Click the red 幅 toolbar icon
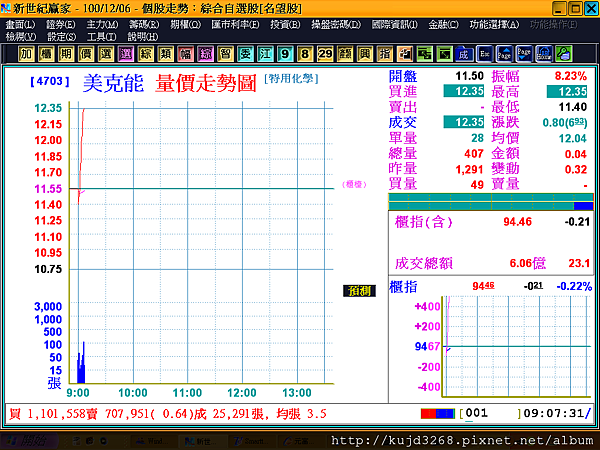 185,54
